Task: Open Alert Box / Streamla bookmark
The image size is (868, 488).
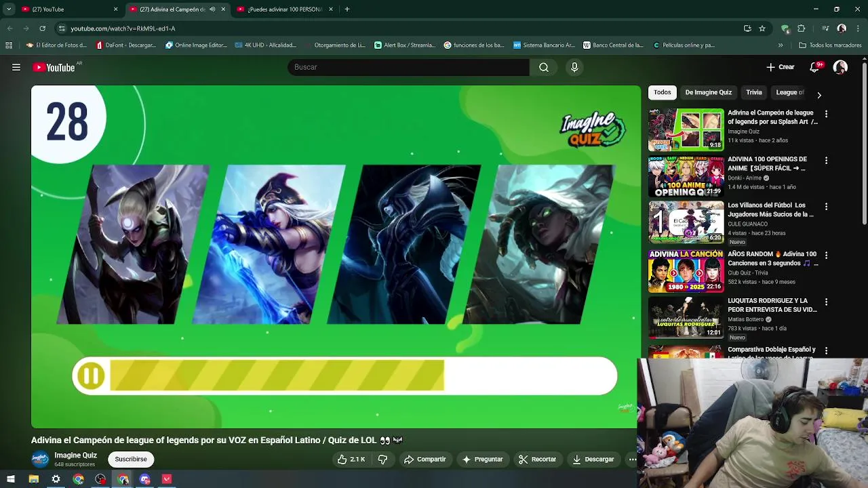Action: [x=405, y=45]
